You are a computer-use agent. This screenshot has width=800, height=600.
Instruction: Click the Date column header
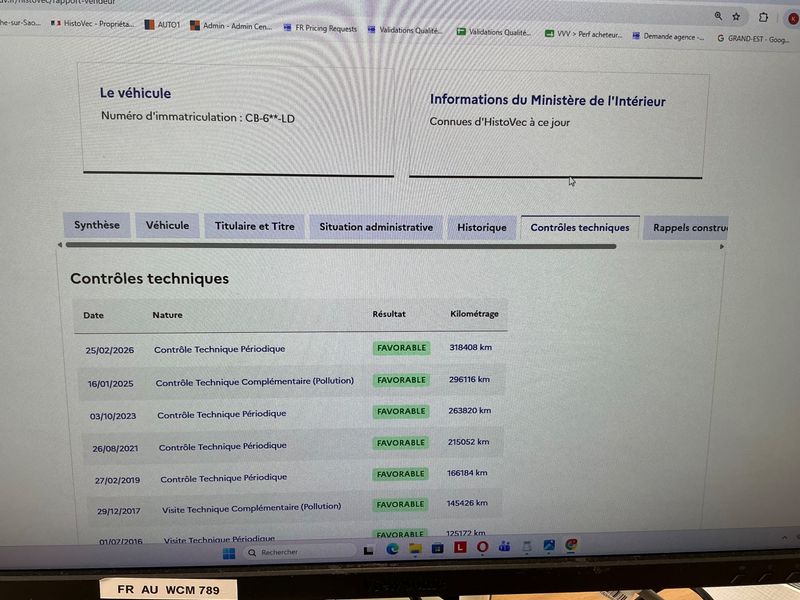(93, 315)
